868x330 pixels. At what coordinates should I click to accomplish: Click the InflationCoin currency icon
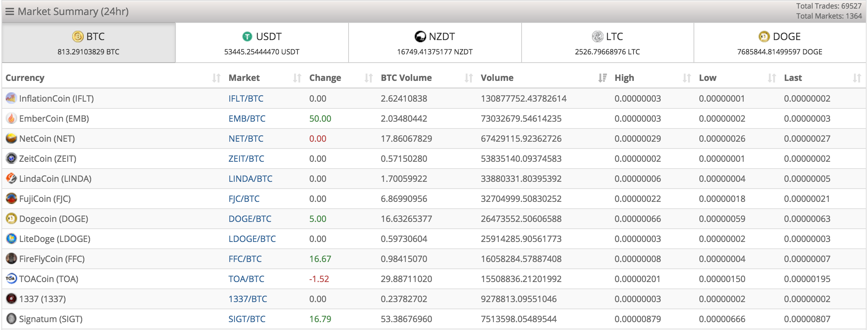[x=11, y=98]
